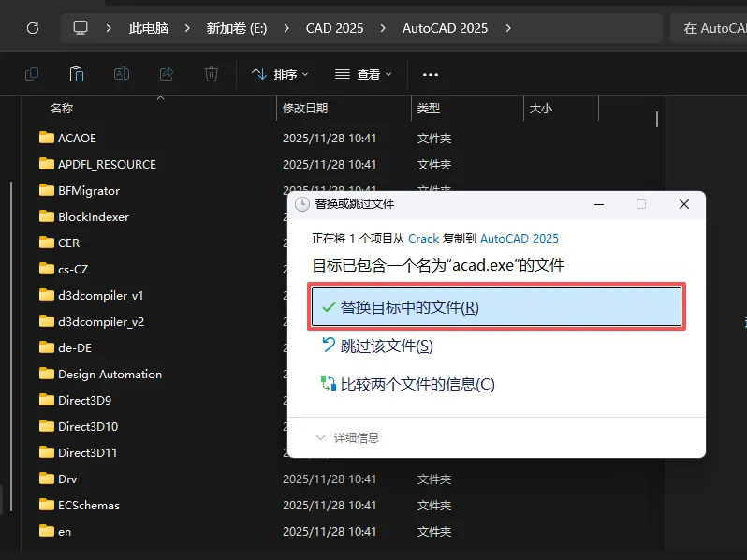Viewport: 747px width, 560px height.
Task: Select the CER folder icon
Action: click(x=46, y=243)
